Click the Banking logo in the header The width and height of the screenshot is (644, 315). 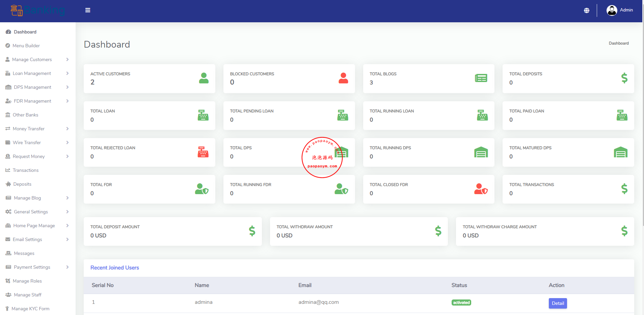(x=37, y=10)
